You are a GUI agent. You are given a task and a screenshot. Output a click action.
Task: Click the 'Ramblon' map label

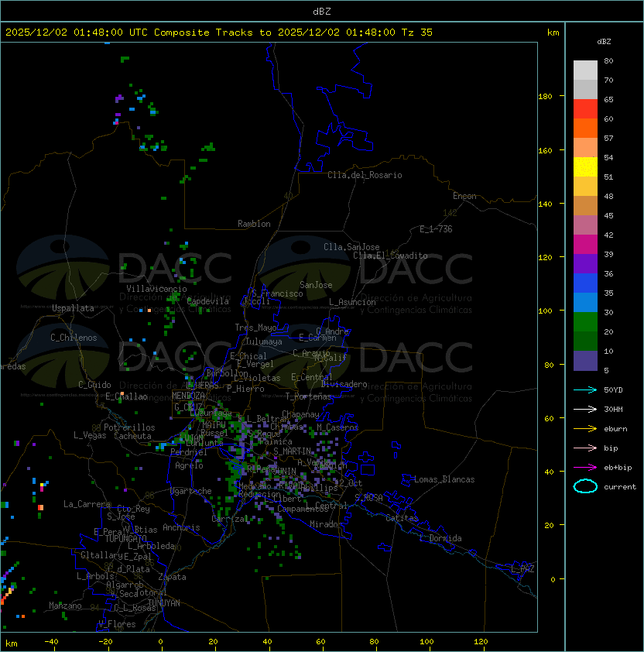coord(254,224)
